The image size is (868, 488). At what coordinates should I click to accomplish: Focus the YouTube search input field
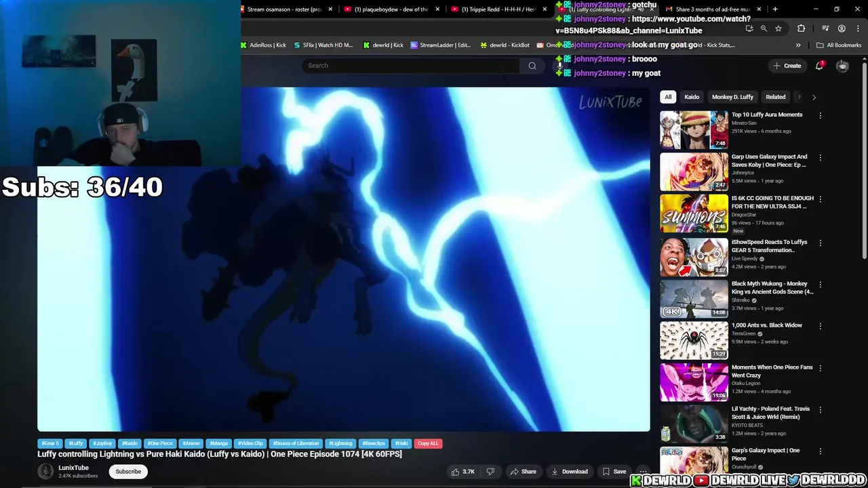411,66
